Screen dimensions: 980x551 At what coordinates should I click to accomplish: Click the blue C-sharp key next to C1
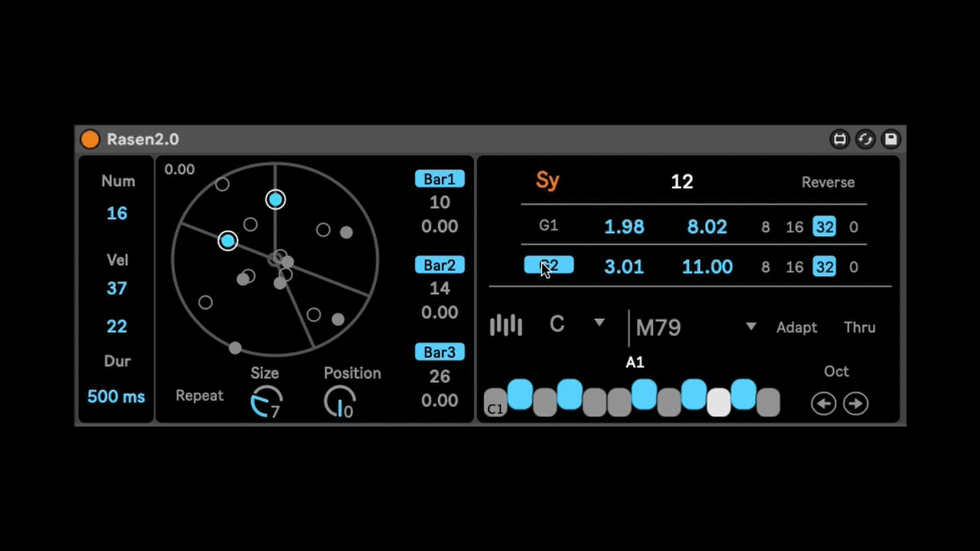[x=520, y=394]
